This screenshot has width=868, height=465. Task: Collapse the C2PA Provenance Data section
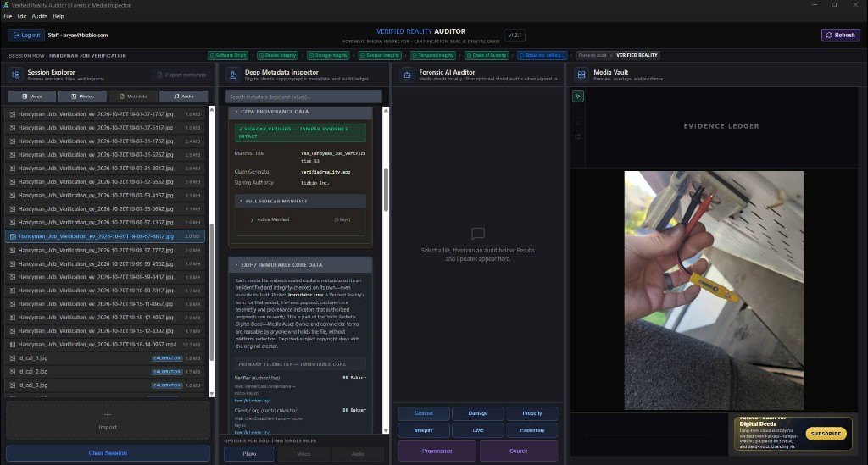pos(301,112)
